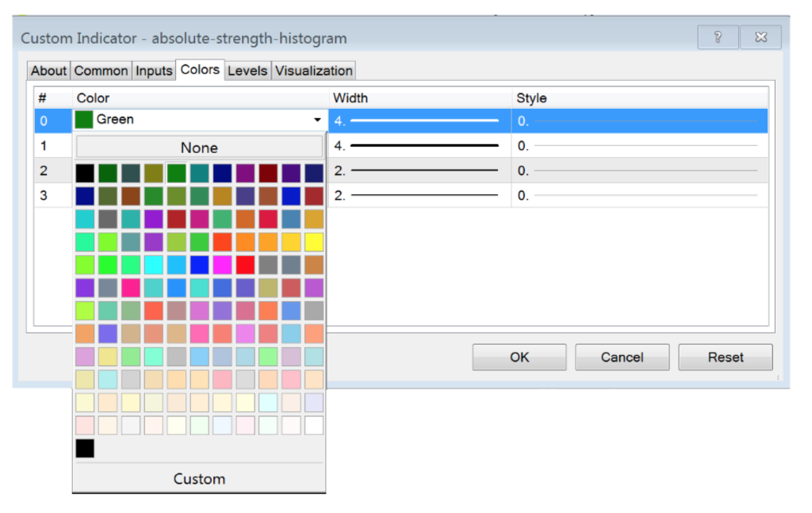
Task: Click the question mark help button
Action: 718,37
